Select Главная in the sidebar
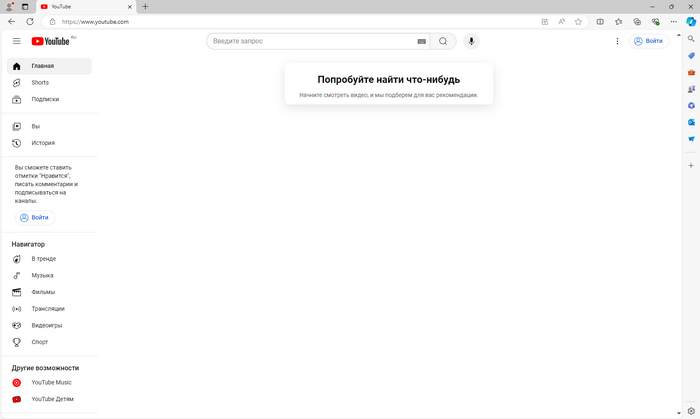 pos(49,66)
